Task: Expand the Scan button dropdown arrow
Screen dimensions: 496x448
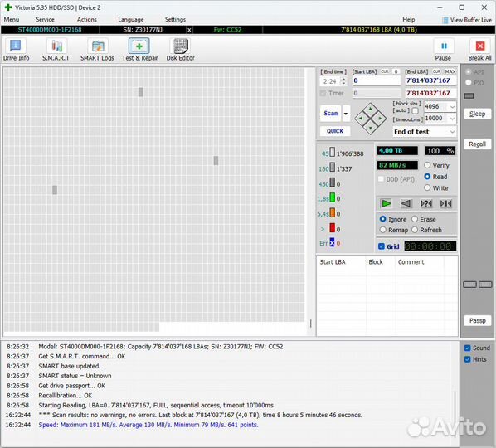Action: tap(346, 114)
